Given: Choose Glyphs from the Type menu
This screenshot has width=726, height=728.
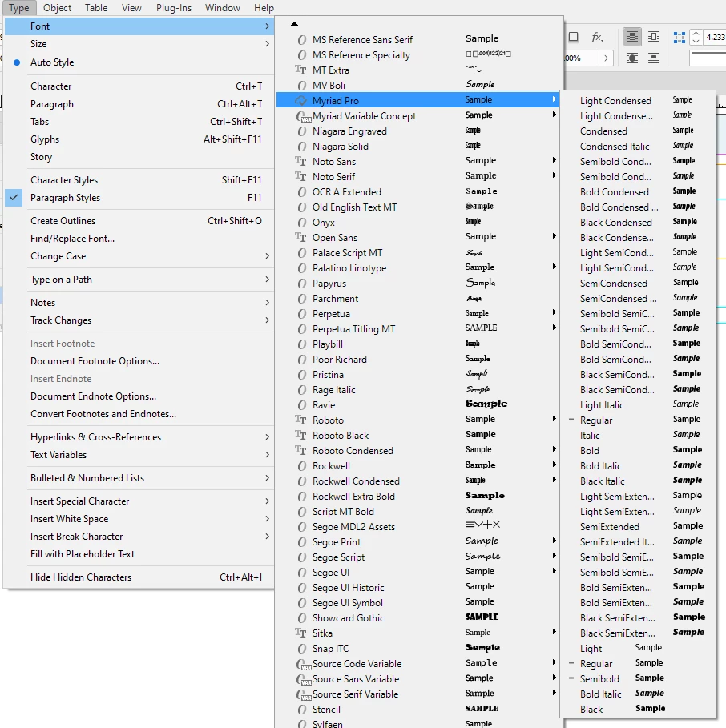Looking at the screenshot, I should pos(139,139).
